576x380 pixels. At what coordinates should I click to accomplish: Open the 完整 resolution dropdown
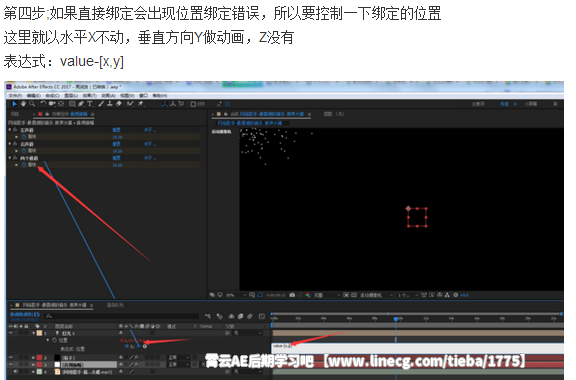click(x=327, y=295)
